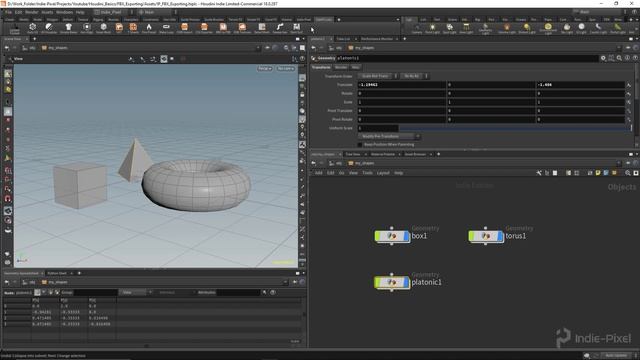Add a Caustic Light from the shelf

click(x=598, y=28)
